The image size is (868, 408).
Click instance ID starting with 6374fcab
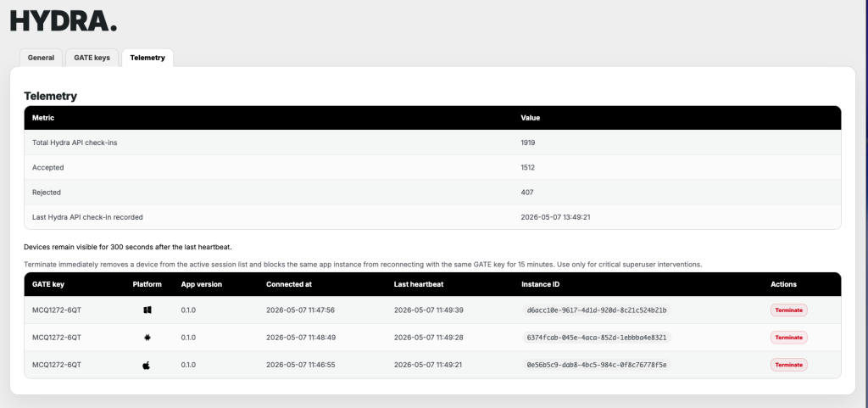tap(597, 337)
